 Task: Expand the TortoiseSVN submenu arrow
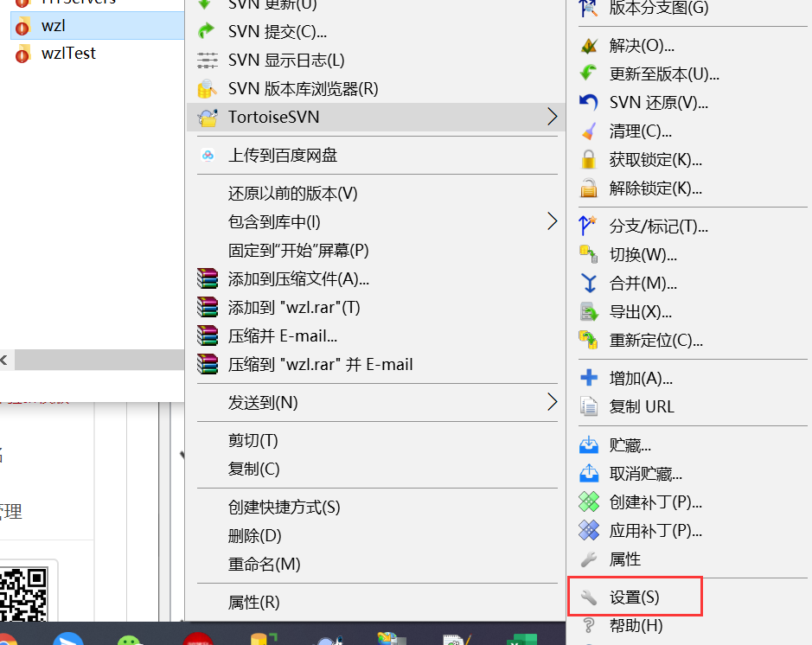pos(553,117)
